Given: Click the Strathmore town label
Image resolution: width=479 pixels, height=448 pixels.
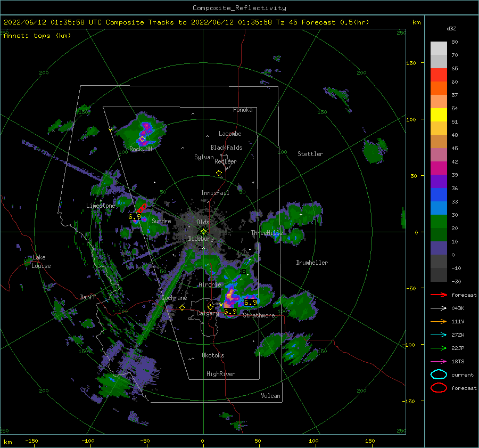Looking at the screenshot, I should coord(259,315).
